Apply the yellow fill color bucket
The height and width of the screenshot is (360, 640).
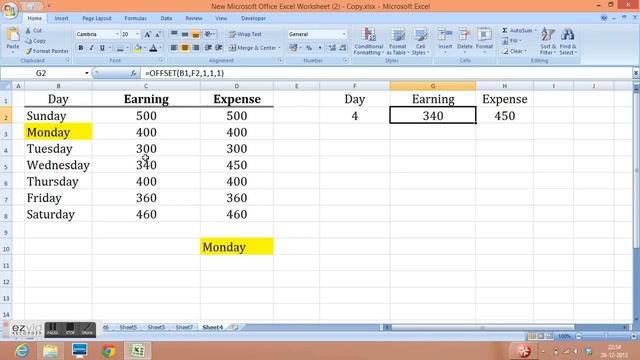tap(138, 48)
